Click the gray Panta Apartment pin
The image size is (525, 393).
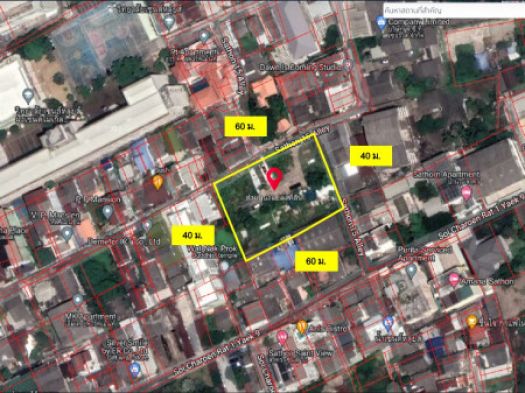tap(411, 271)
